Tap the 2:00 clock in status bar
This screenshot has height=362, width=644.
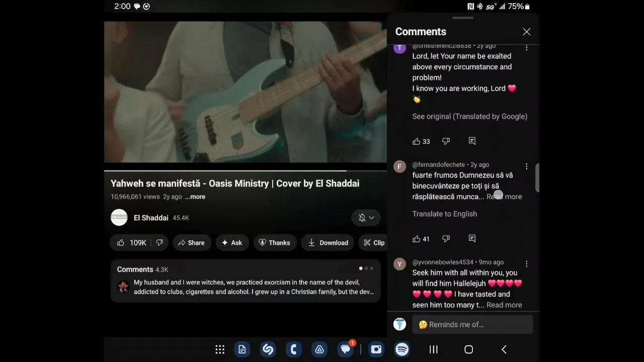(x=122, y=7)
